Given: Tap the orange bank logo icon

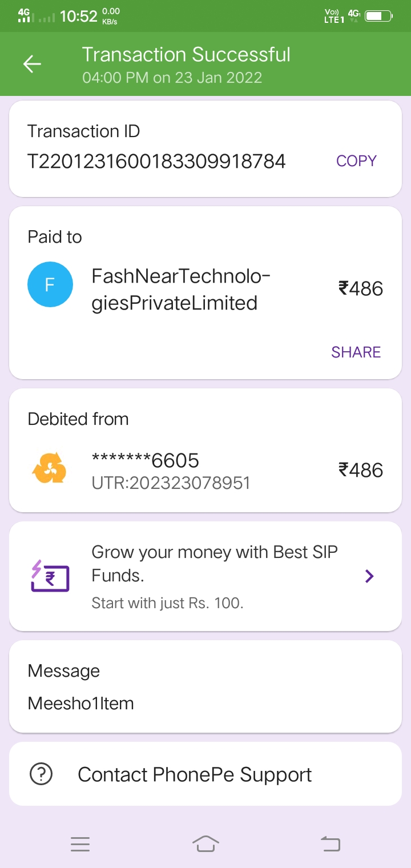Looking at the screenshot, I should [x=49, y=470].
